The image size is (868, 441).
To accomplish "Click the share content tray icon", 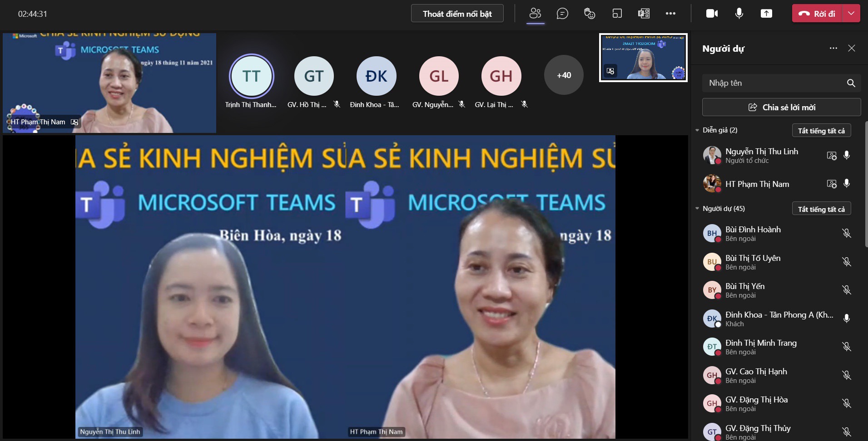I will click(766, 14).
